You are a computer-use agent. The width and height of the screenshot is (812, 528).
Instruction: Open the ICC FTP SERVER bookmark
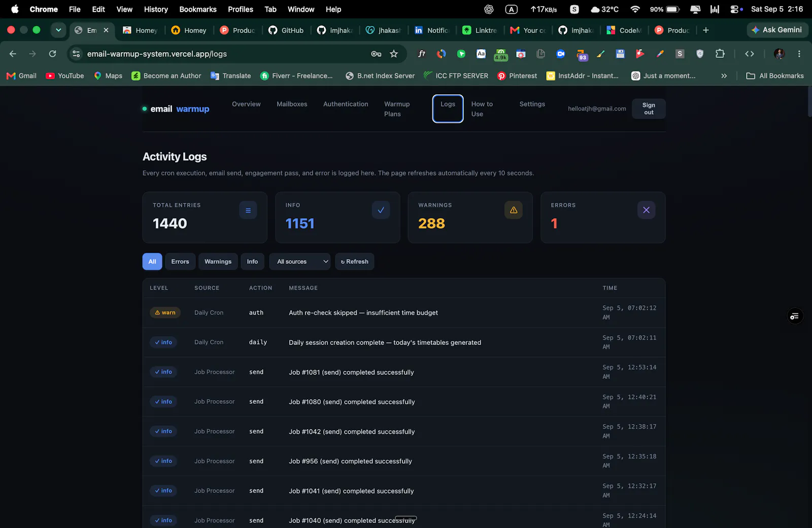click(456, 76)
